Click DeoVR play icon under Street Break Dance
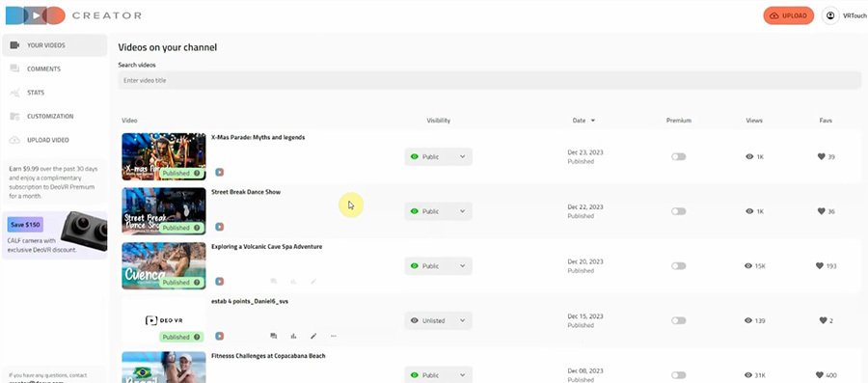The image size is (868, 383). pyautogui.click(x=220, y=227)
